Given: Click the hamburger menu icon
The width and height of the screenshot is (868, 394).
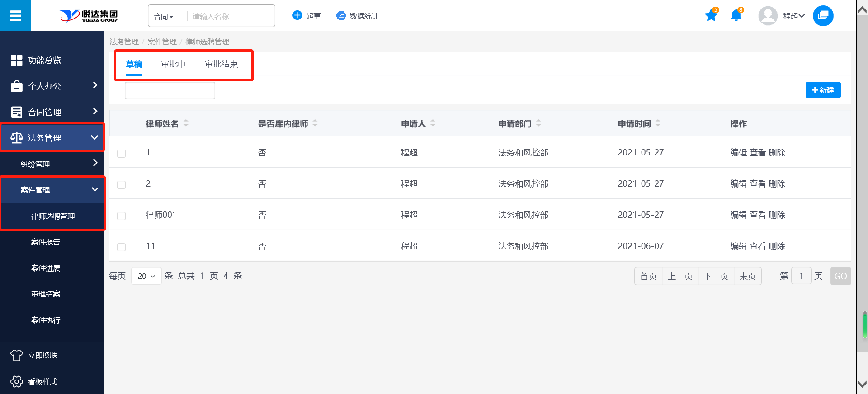Looking at the screenshot, I should click(15, 16).
